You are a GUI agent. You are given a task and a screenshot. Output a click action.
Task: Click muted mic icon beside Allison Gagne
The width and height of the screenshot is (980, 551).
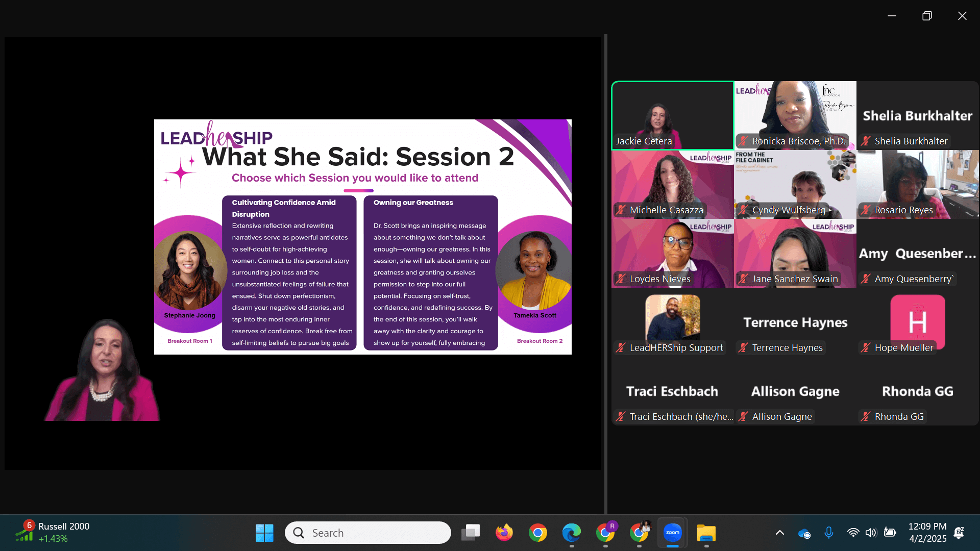[743, 416]
